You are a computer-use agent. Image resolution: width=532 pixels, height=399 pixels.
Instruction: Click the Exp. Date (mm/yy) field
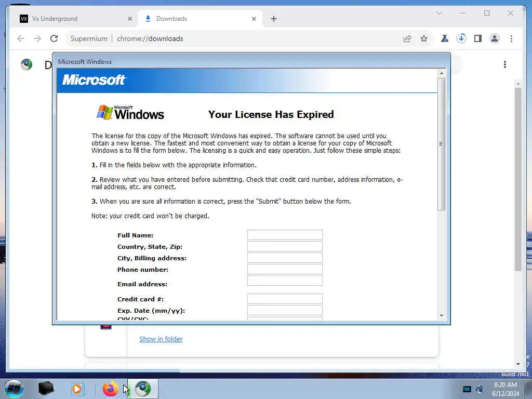[x=285, y=310]
